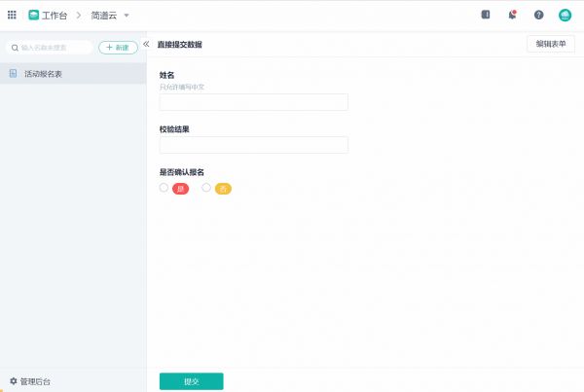Open the apps grid launcher icon
This screenshot has height=392, width=584.
pos(12,15)
